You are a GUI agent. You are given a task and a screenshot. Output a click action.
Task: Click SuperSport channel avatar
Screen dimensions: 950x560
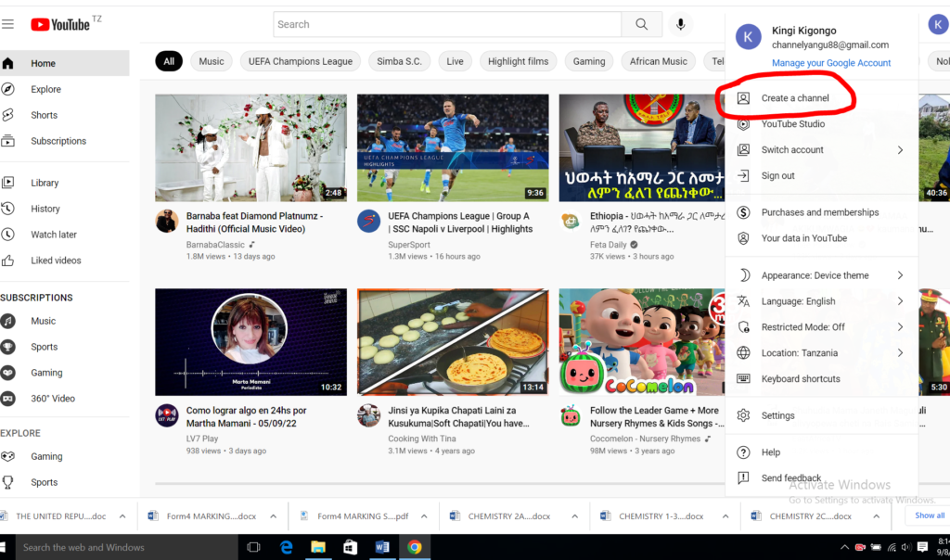(x=368, y=222)
